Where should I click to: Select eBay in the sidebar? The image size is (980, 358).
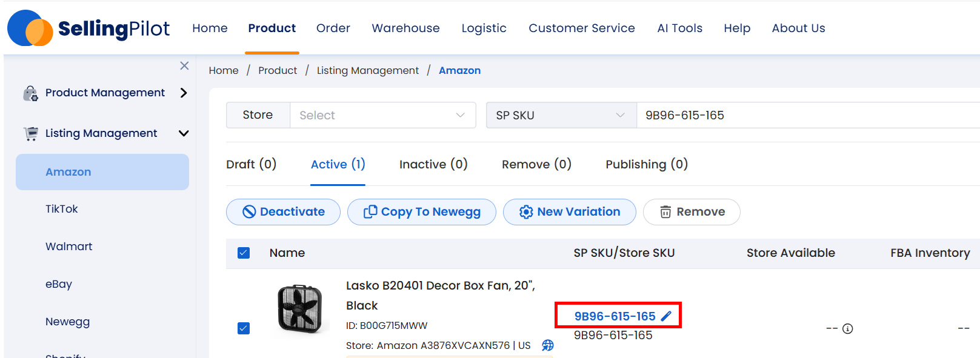tap(59, 284)
